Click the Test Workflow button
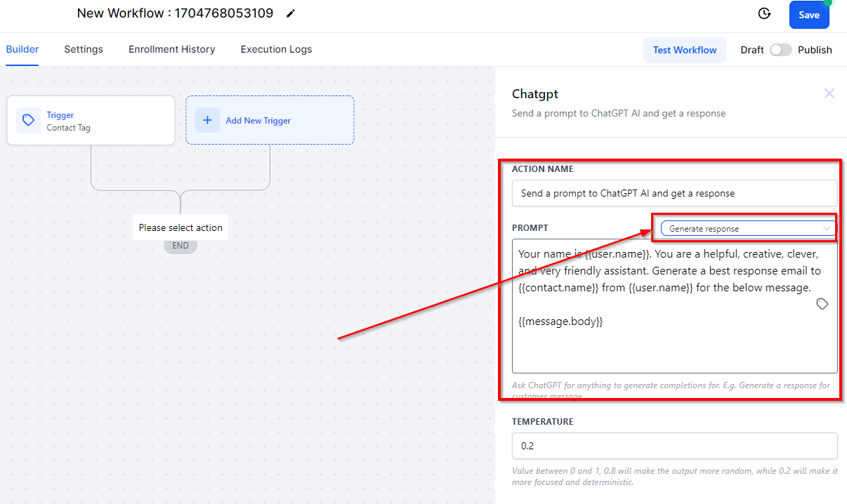 click(685, 50)
